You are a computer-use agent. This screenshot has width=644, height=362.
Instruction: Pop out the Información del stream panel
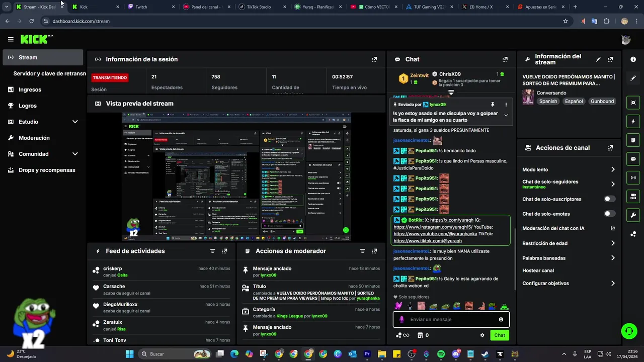pyautogui.click(x=610, y=59)
